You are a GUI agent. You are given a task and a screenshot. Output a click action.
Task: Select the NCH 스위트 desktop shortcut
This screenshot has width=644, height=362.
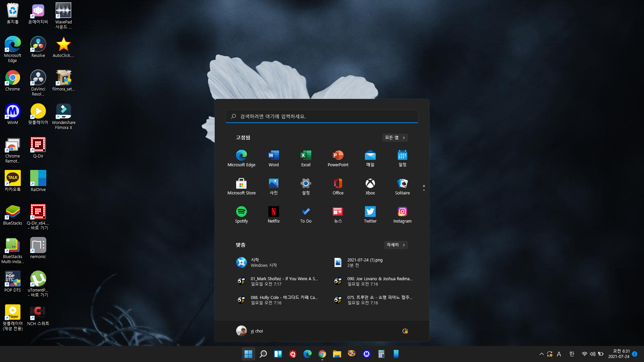pyautogui.click(x=38, y=315)
